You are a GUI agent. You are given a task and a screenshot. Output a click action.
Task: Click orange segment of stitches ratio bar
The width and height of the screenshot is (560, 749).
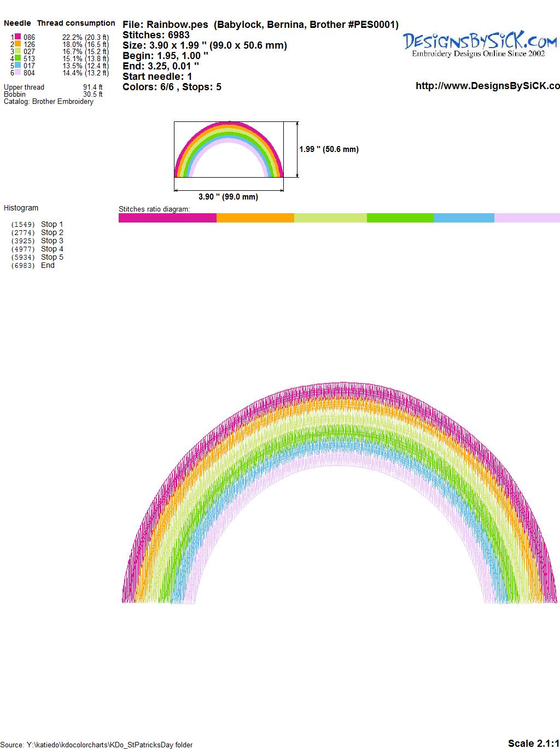click(x=255, y=218)
